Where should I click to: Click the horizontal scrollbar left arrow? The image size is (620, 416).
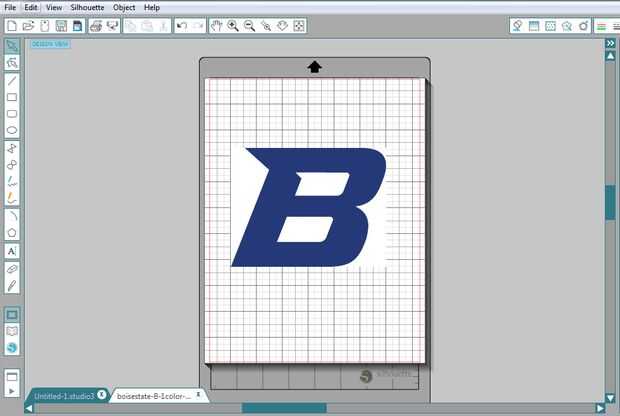[x=28, y=408]
